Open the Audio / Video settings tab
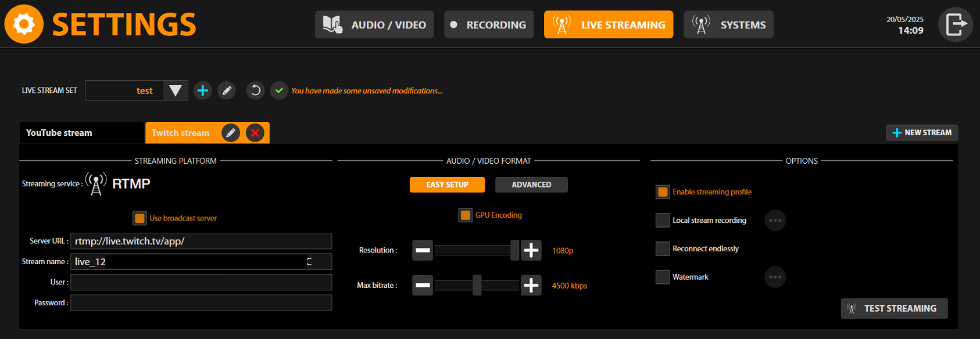Viewport: 980px width, 339px height. click(374, 24)
